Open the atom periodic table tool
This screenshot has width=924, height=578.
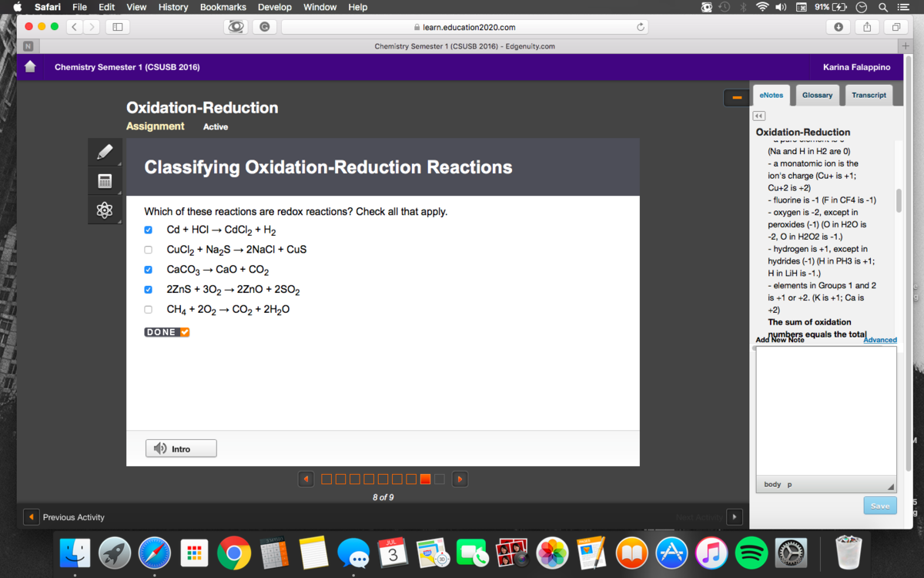click(x=105, y=210)
